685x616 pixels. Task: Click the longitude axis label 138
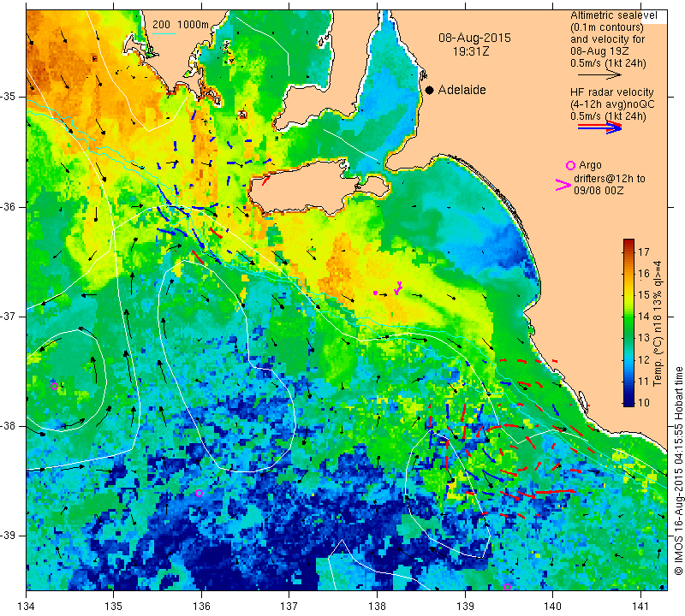coord(377,606)
